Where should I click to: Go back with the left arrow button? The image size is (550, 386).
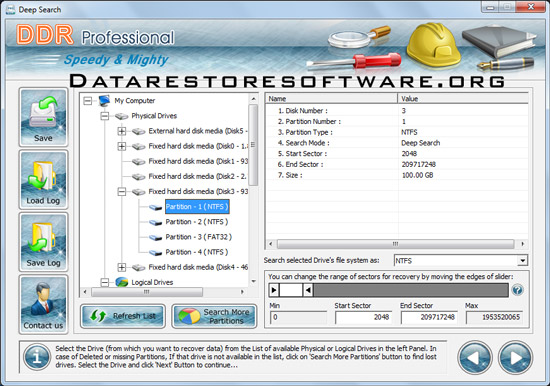475,358
